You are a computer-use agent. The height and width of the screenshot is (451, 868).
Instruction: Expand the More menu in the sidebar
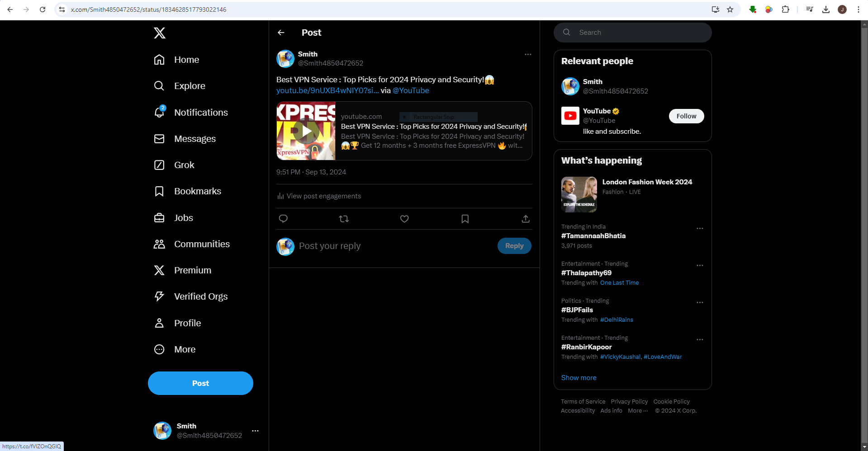click(175, 349)
